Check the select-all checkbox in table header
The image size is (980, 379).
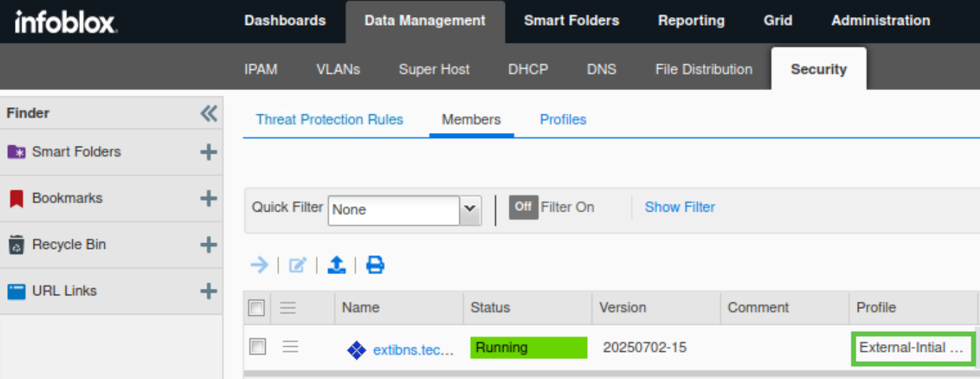click(x=256, y=308)
